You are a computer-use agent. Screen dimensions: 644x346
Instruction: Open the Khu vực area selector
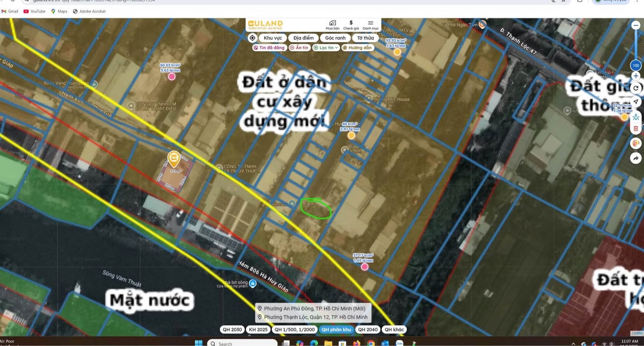point(273,38)
